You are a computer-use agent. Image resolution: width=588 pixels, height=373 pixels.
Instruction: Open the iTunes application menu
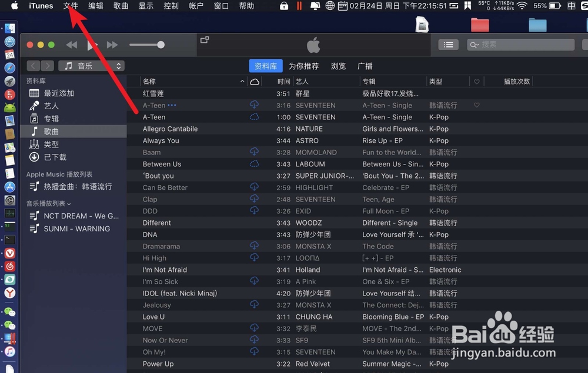pyautogui.click(x=41, y=6)
